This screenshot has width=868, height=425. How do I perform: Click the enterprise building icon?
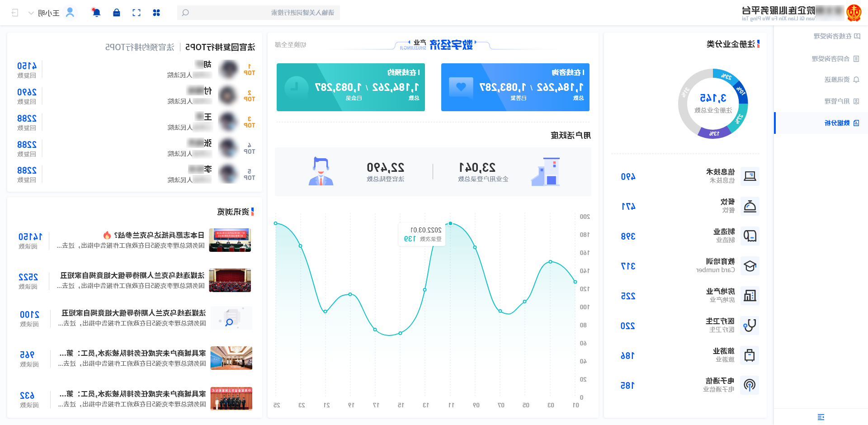coord(546,172)
